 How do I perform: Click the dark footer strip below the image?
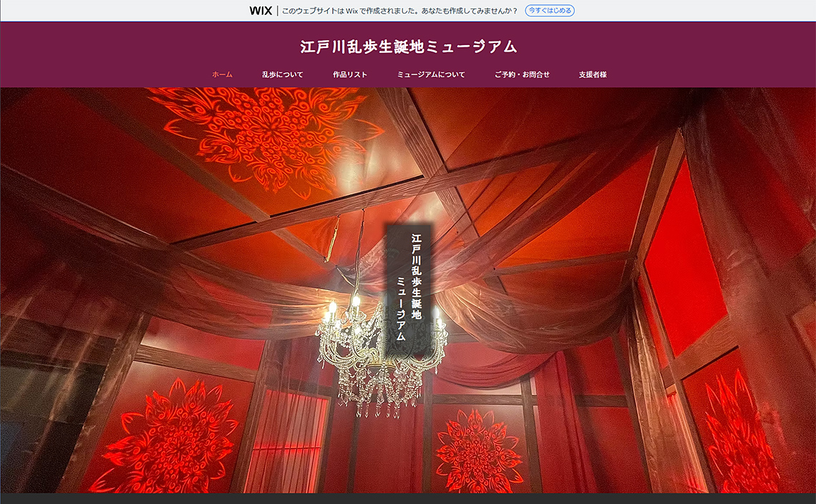[x=408, y=498]
